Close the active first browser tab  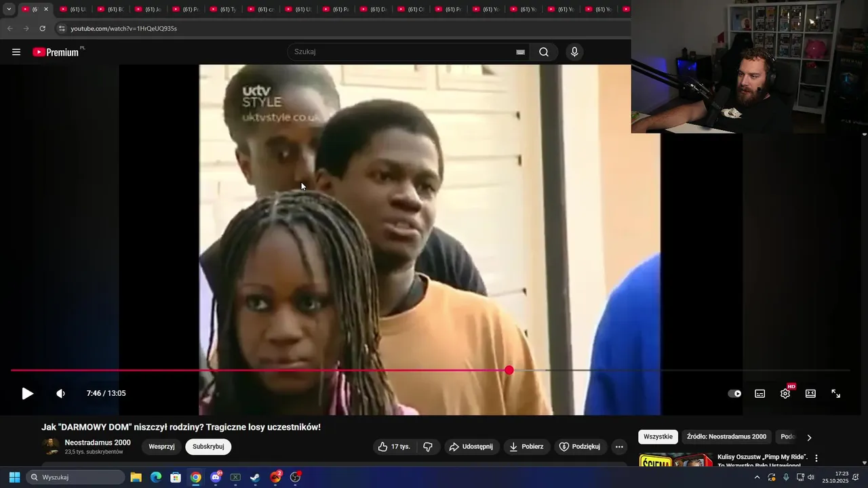[46, 9]
